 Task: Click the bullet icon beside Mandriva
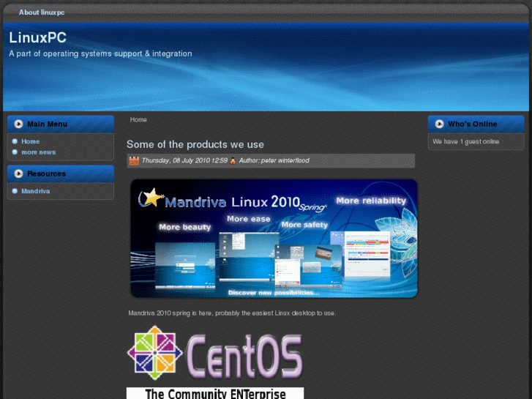(x=15, y=191)
